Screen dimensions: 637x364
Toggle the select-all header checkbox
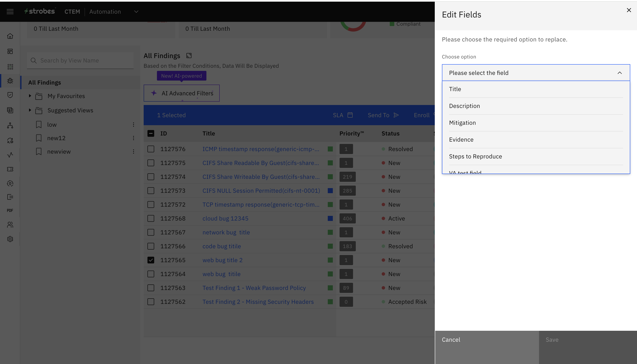click(151, 133)
